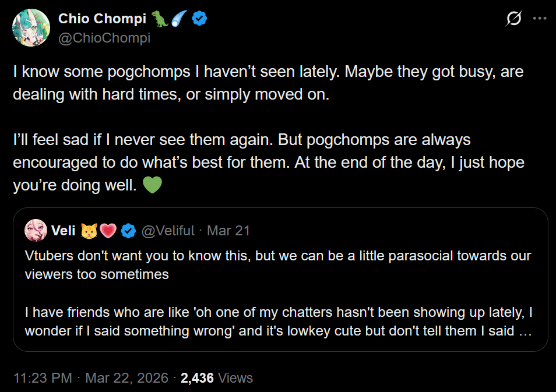
Task: Click the 11:23 PM · Mar 22, 2026 timestamp
Action: (90, 378)
